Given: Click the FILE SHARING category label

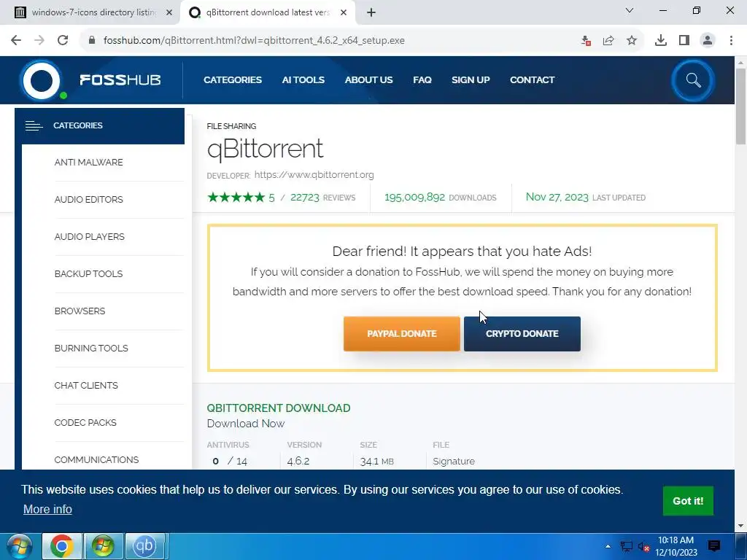Looking at the screenshot, I should click(231, 126).
